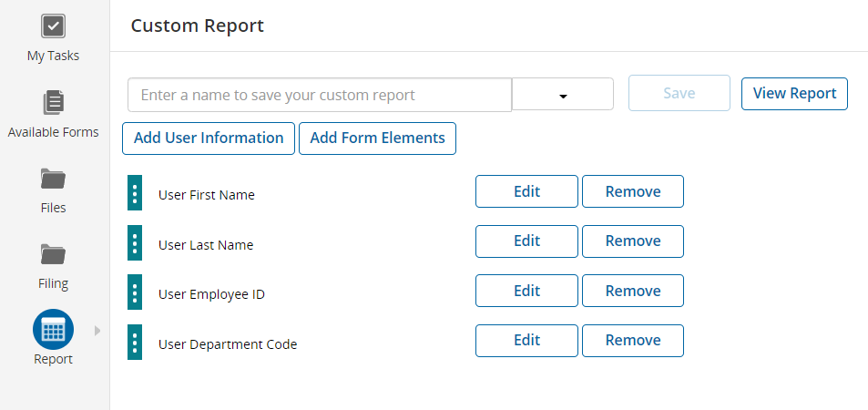
Task: Click the report name input field
Action: [320, 95]
